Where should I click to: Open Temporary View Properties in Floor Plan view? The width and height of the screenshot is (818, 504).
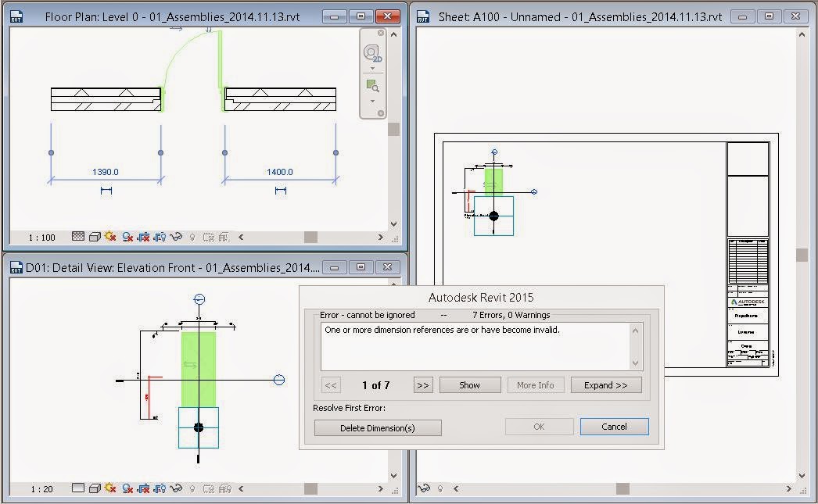point(209,237)
